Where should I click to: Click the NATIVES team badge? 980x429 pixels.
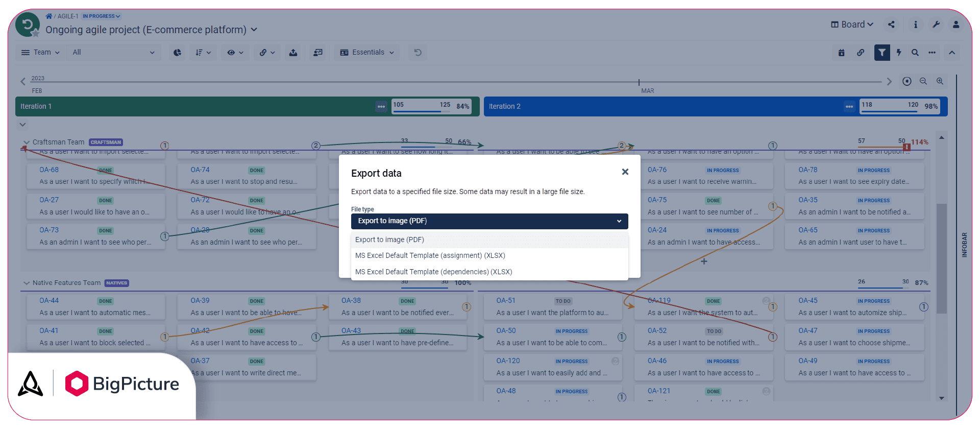click(x=116, y=283)
